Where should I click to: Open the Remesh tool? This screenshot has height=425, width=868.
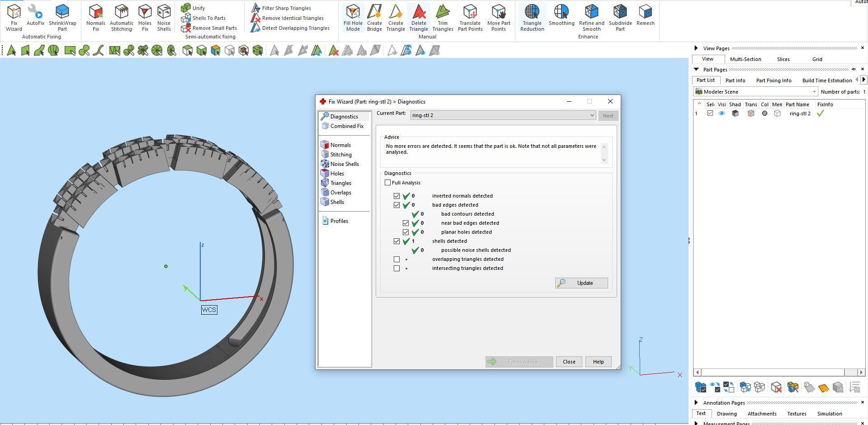click(645, 15)
